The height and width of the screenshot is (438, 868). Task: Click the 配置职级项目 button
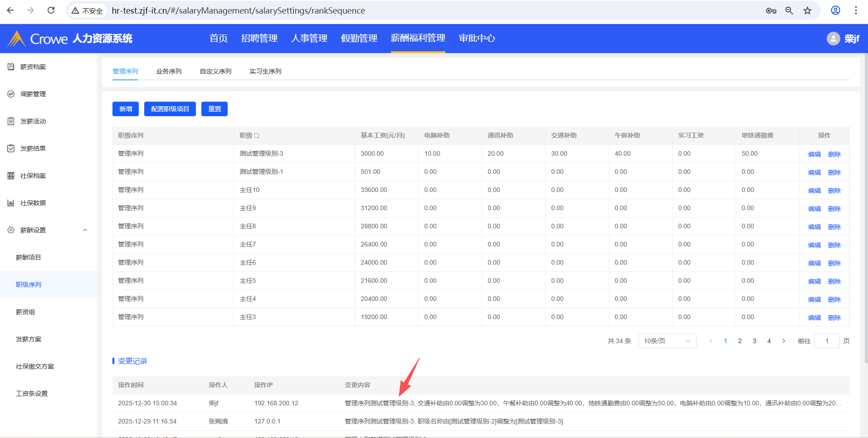(170, 109)
